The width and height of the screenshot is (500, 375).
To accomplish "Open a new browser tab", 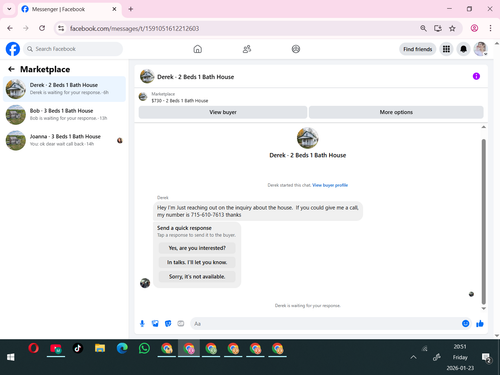I will [x=131, y=9].
